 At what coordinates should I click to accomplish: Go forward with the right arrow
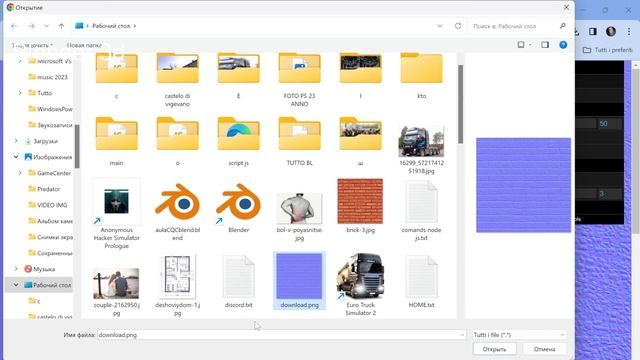click(x=31, y=26)
